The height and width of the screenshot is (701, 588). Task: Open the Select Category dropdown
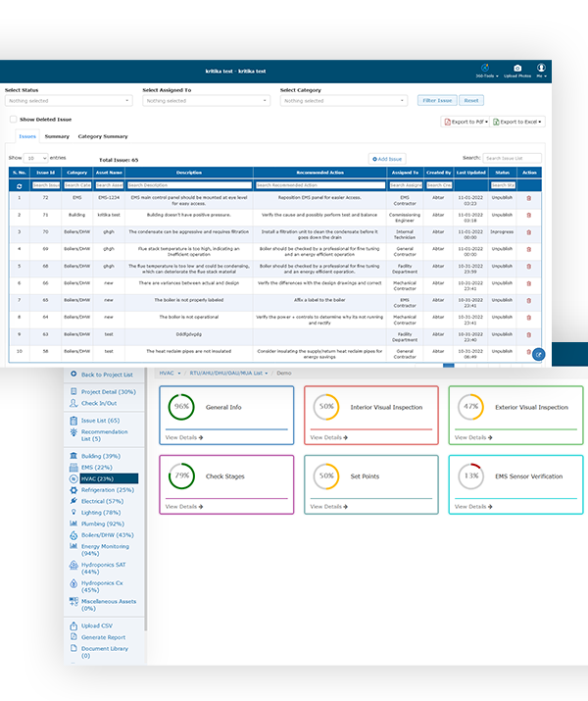[344, 101]
